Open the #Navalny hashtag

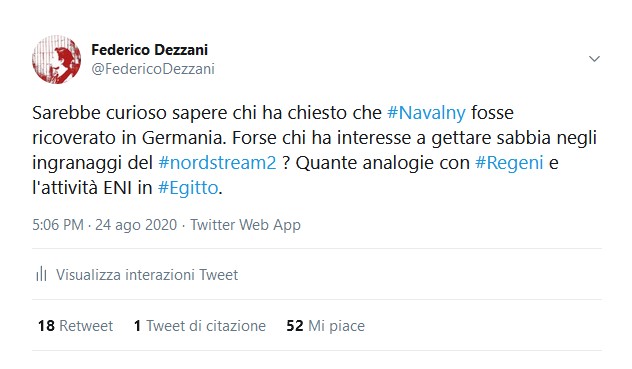(x=426, y=113)
